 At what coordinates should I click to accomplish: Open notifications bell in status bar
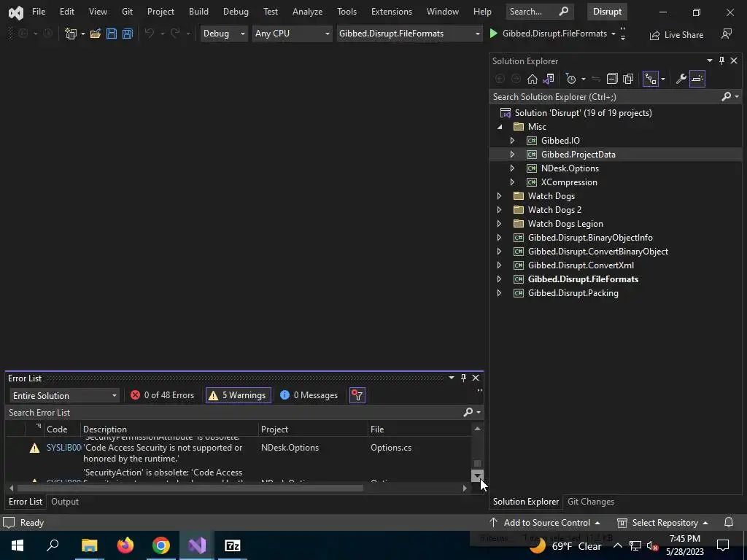(x=729, y=522)
